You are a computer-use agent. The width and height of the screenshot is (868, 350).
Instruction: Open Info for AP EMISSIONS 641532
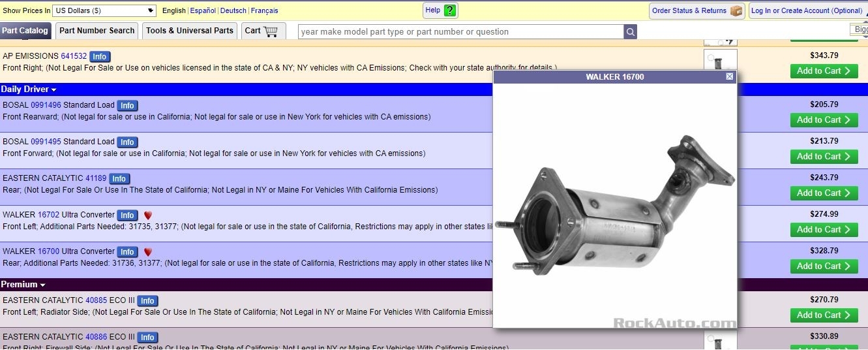pyautogui.click(x=100, y=57)
